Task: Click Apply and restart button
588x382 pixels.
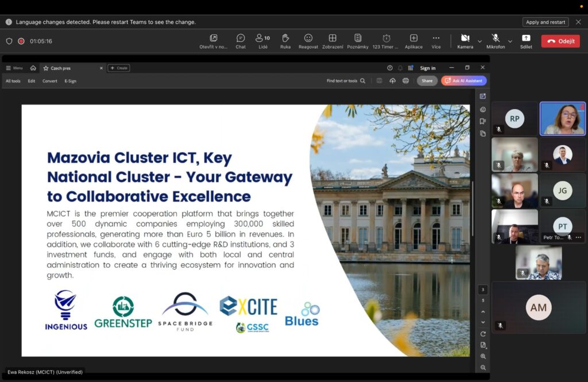Action: [545, 22]
